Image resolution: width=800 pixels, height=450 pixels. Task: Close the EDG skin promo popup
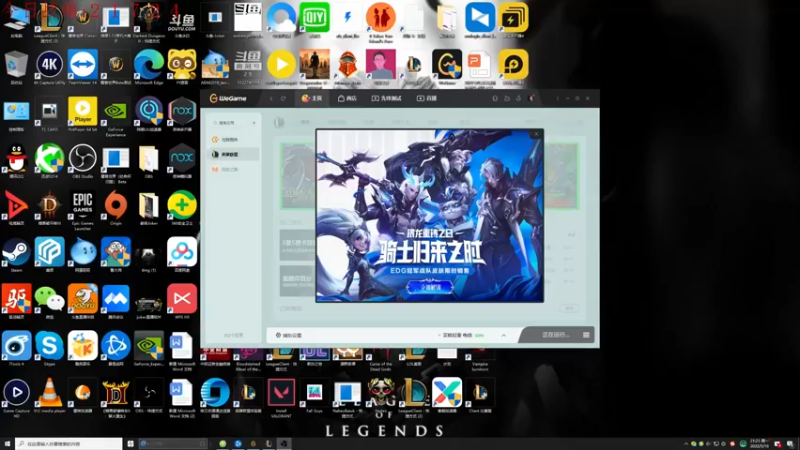click(x=536, y=135)
